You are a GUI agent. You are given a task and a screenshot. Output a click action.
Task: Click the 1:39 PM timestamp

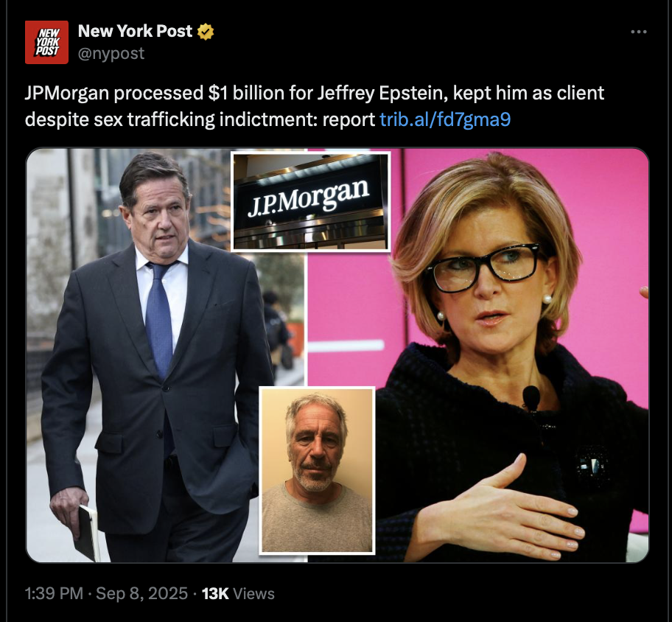click(x=54, y=594)
